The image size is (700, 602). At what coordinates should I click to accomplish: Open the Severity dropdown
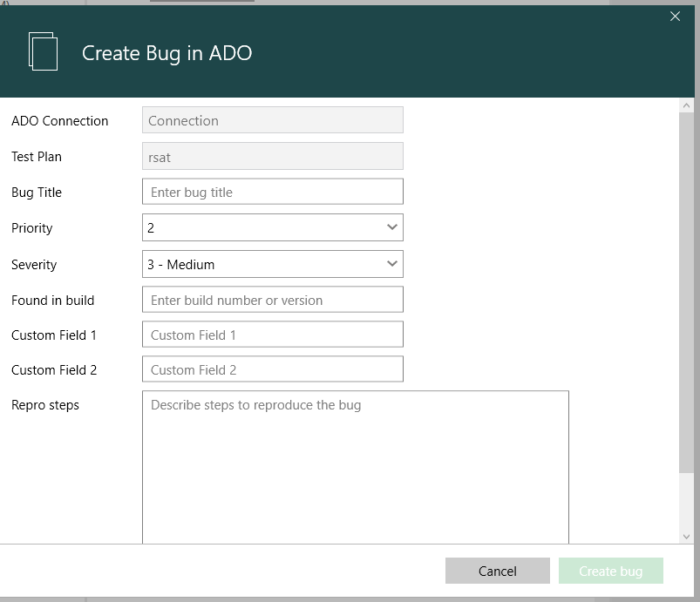(271, 264)
